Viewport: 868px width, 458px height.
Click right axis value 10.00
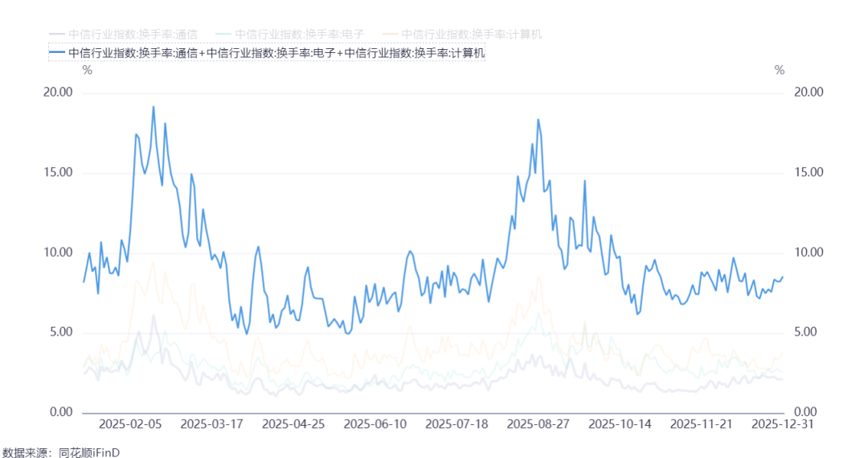pos(809,252)
